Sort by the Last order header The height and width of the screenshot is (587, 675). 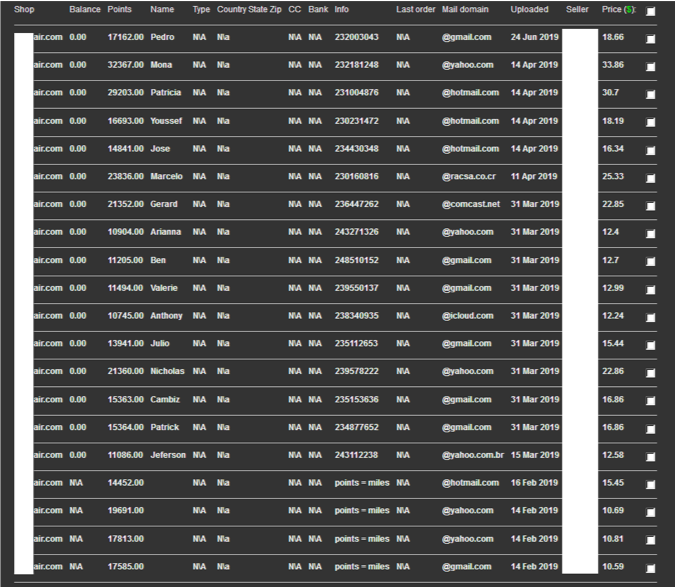416,9
